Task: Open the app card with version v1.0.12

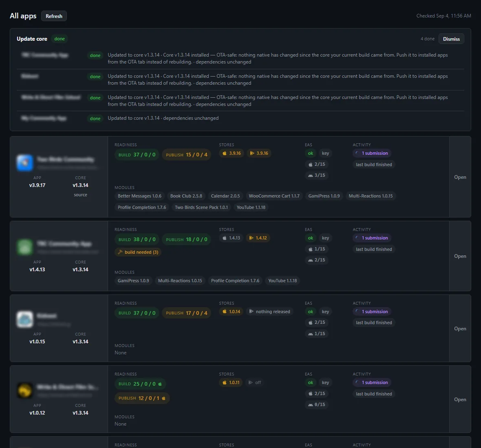Action: tap(460, 400)
